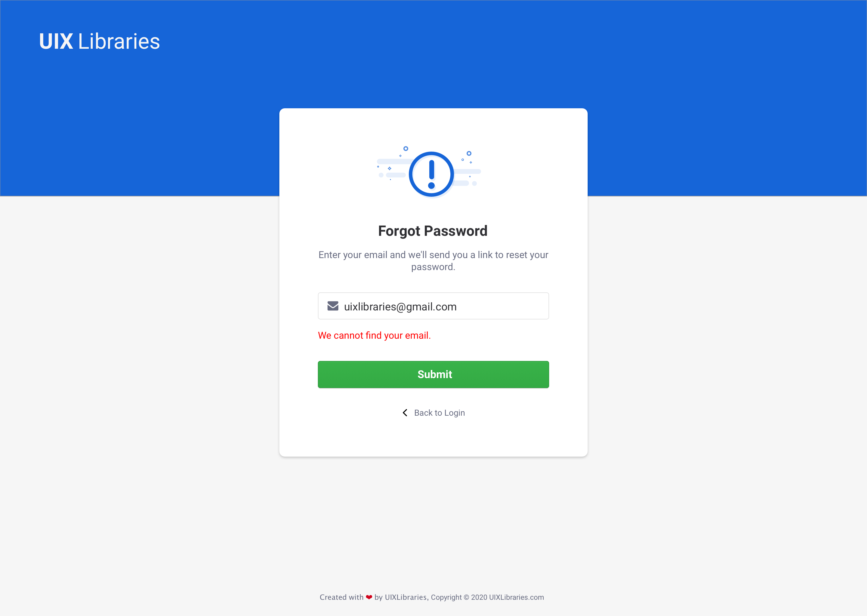Click the copyright symbol in footer

point(467,597)
